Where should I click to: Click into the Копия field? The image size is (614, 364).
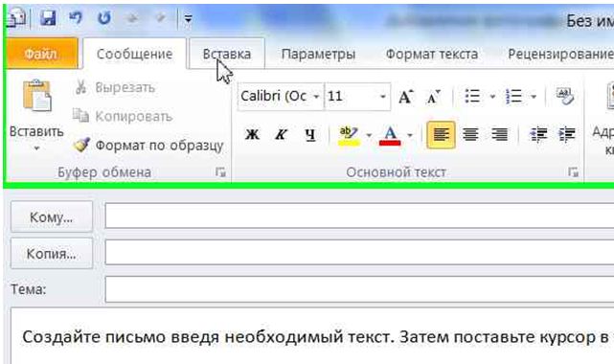[x=359, y=252]
